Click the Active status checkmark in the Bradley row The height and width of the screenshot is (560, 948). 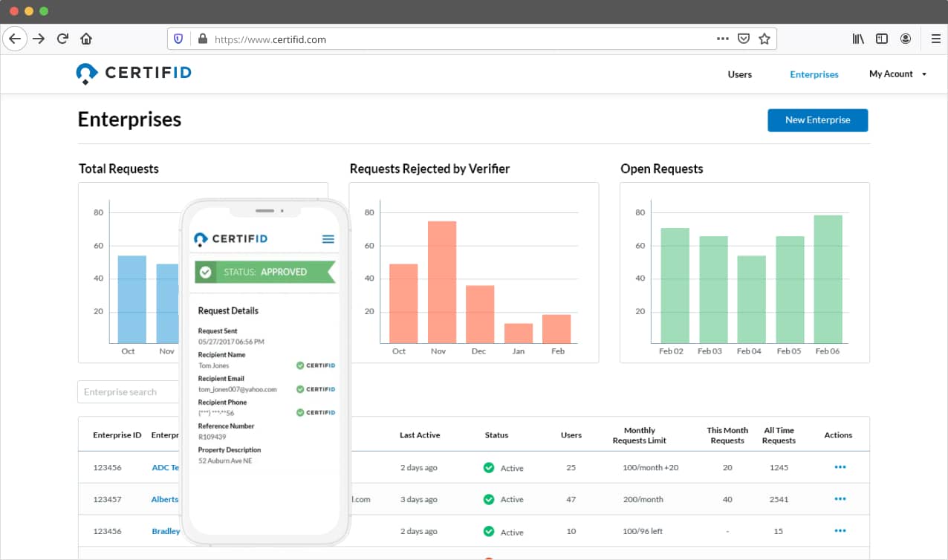489,532
